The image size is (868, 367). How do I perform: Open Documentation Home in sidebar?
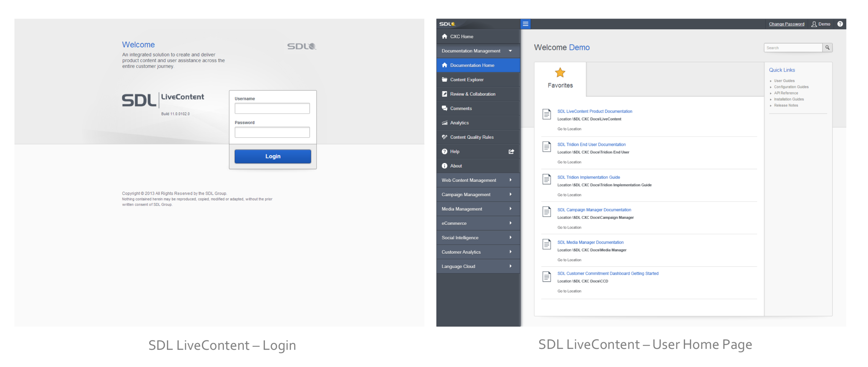[478, 65]
